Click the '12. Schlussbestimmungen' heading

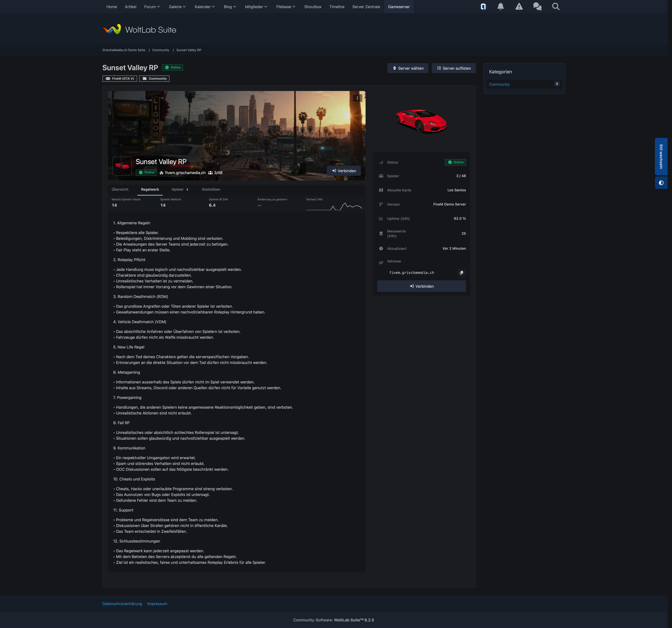[137, 541]
